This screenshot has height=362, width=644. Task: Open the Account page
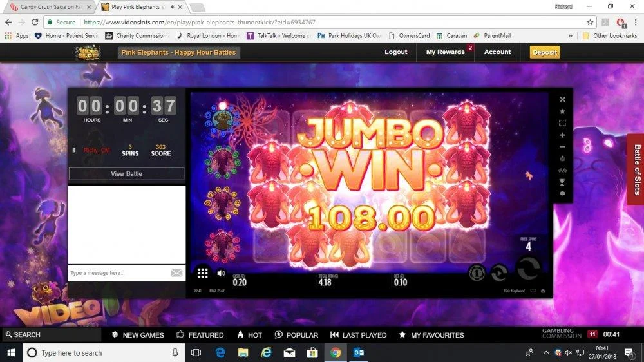(x=497, y=52)
